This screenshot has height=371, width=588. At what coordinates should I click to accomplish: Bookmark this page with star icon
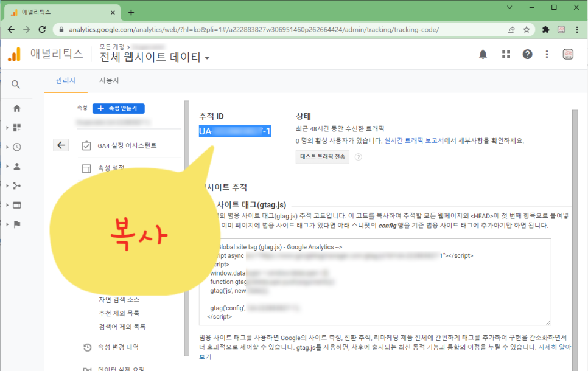click(x=527, y=30)
